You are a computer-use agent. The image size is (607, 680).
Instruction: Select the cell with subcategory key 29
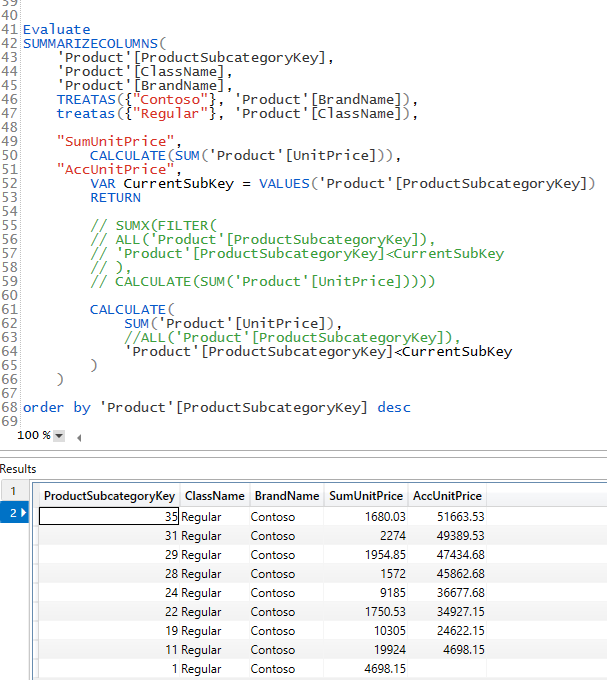(x=109, y=555)
